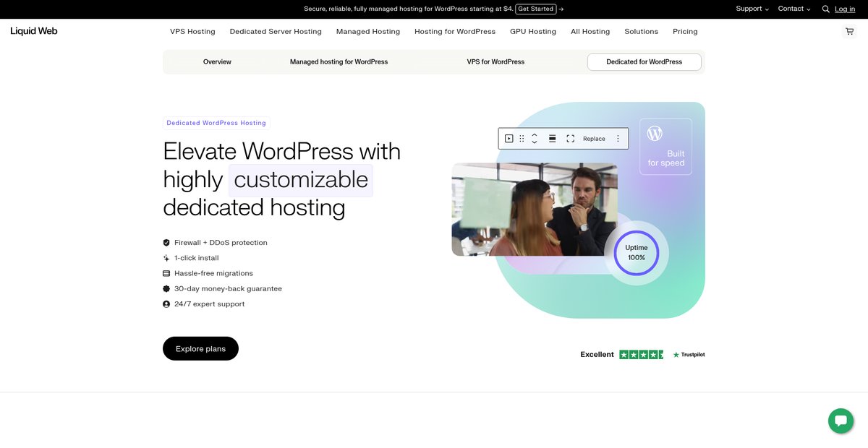Click the WordPress logo on Built for speed card
The image size is (868, 448).
click(655, 134)
